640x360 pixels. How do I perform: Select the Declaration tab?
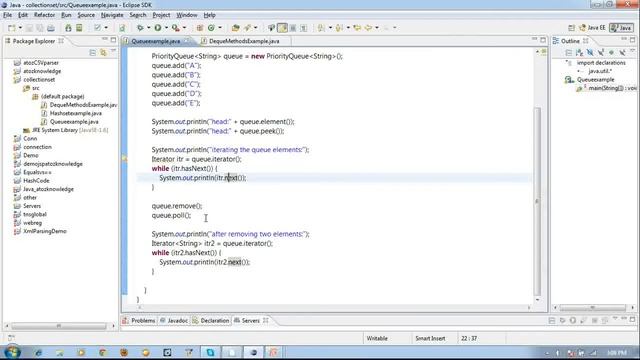[x=211, y=320]
